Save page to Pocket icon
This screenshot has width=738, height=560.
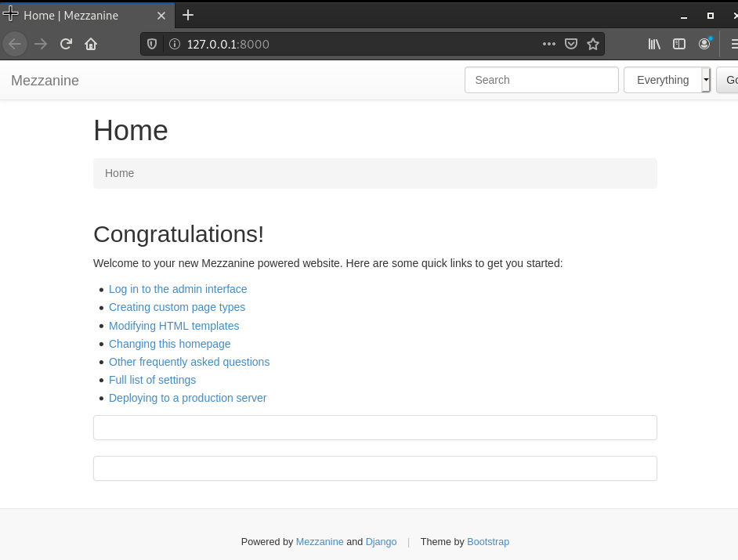point(571,44)
